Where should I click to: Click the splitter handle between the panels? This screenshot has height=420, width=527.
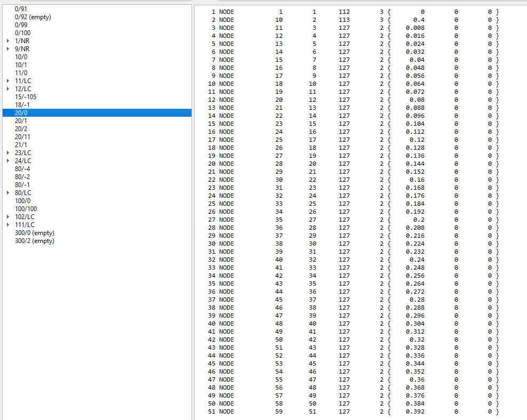[193, 229]
